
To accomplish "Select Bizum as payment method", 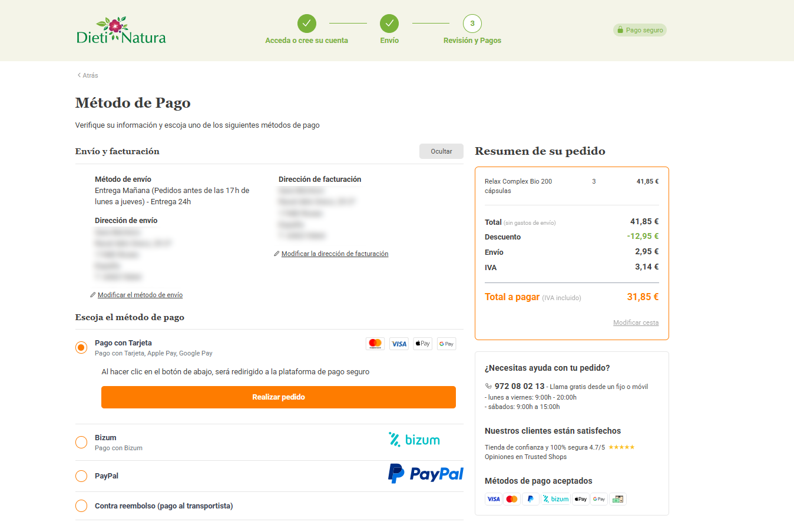I will 81,442.
